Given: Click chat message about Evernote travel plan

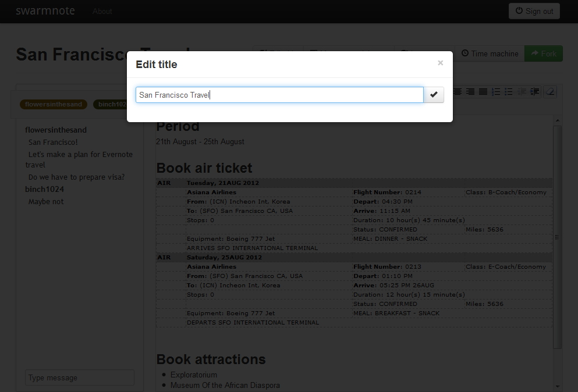Looking at the screenshot, I should (x=79, y=159).
